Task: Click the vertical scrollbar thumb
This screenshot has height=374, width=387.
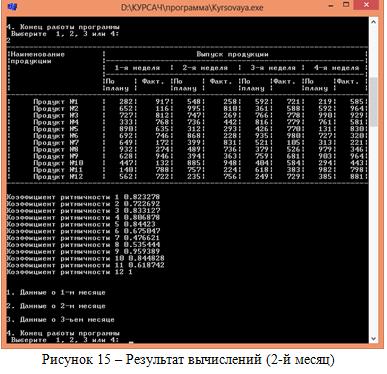Action: coord(373,102)
